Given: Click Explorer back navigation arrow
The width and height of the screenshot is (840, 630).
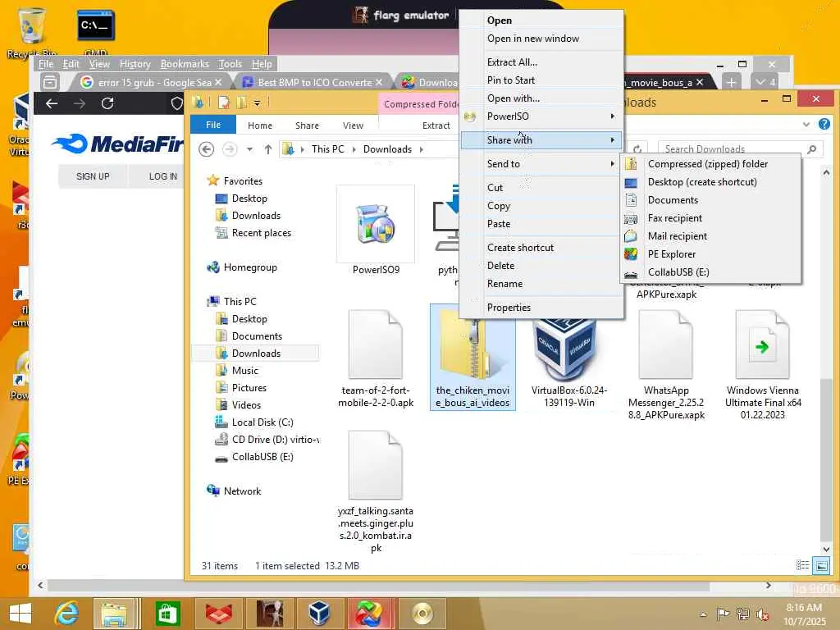Looking at the screenshot, I should click(206, 149).
